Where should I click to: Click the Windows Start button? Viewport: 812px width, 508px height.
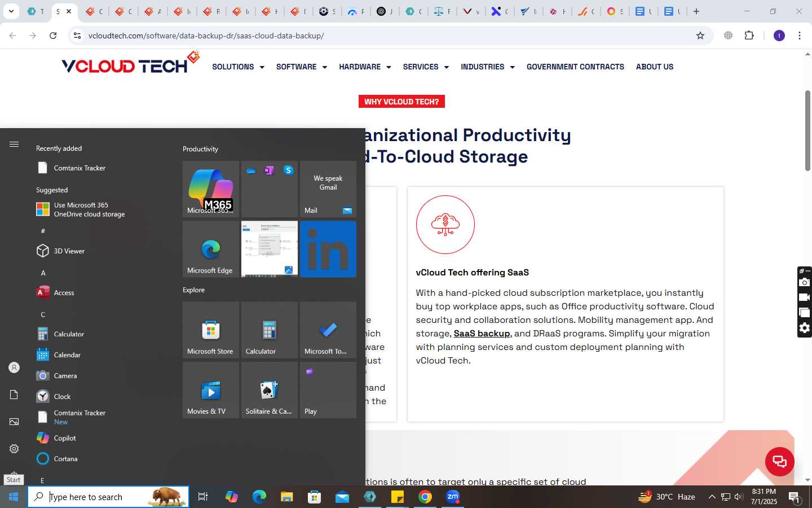tap(14, 497)
